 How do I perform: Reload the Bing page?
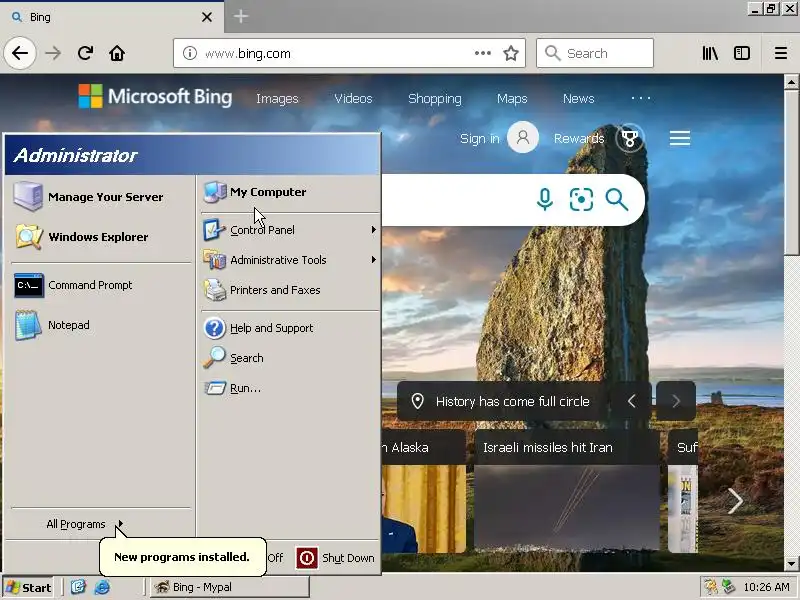85,53
